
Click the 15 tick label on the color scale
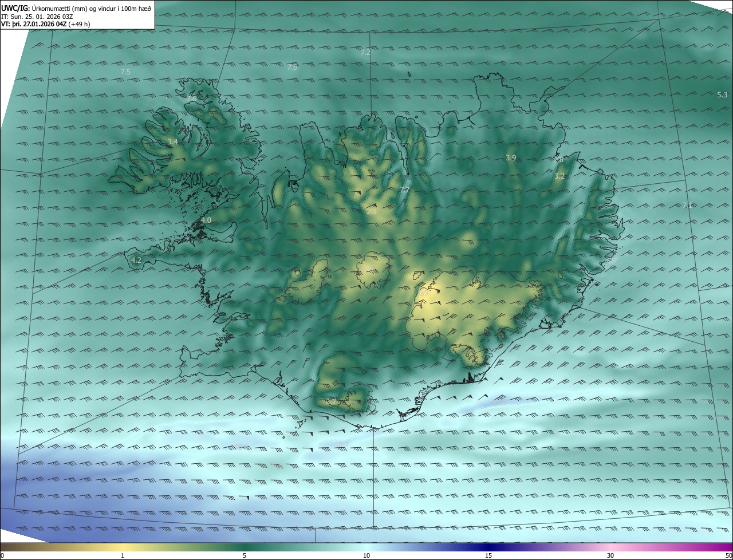488,555
